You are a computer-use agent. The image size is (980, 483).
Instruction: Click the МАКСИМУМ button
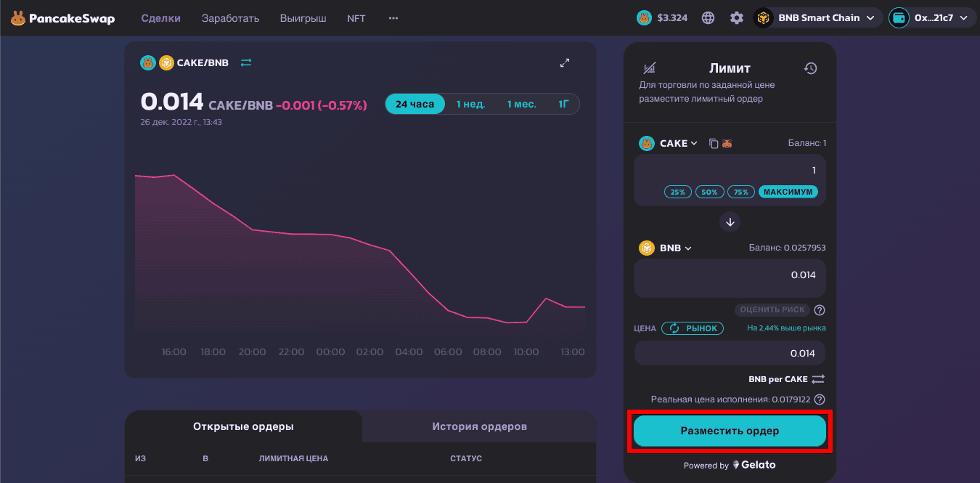tap(788, 192)
